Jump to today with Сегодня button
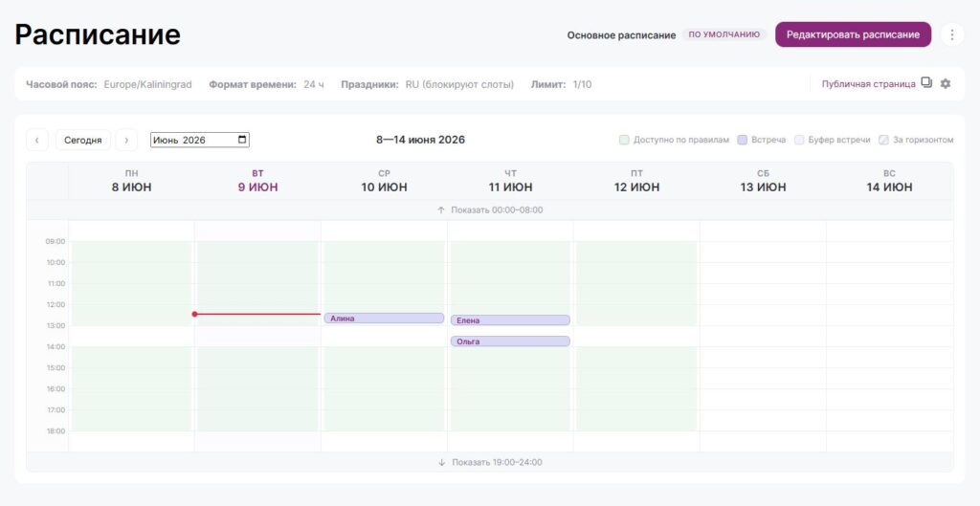Screen dimensions: 980x506 coord(82,140)
